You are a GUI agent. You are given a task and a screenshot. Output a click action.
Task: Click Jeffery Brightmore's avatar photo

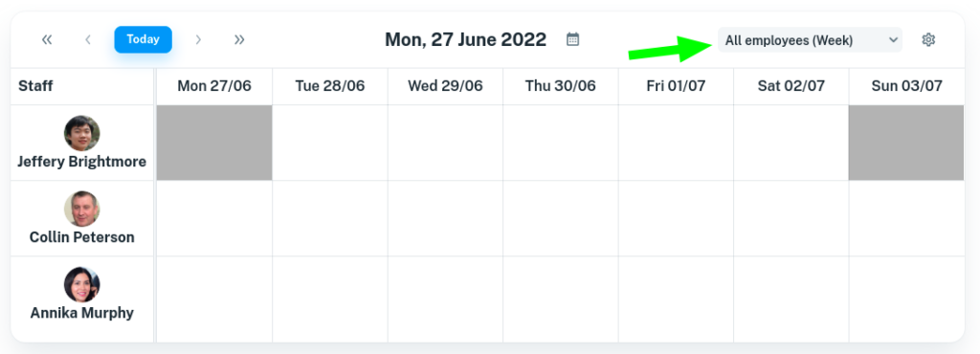(x=82, y=133)
